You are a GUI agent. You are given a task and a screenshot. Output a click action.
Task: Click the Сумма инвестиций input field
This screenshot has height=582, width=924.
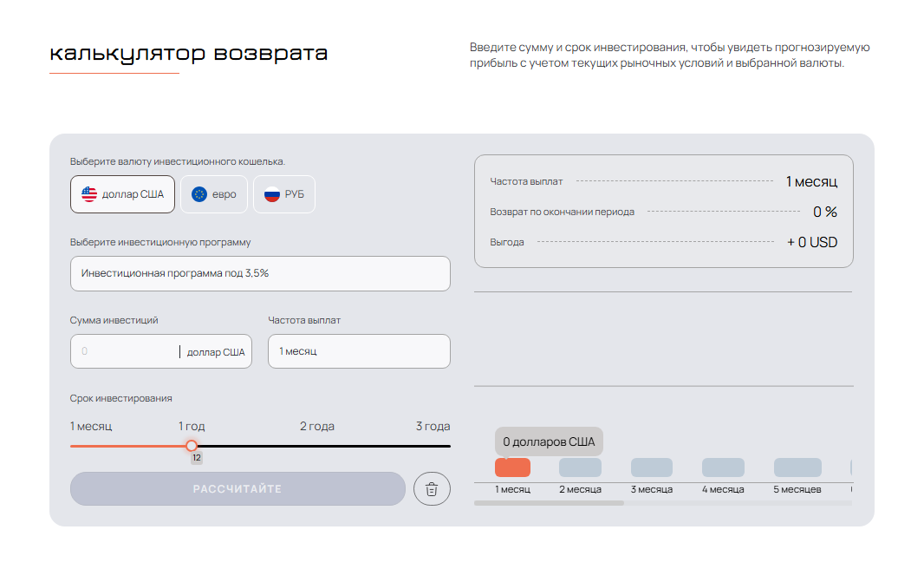coord(126,351)
